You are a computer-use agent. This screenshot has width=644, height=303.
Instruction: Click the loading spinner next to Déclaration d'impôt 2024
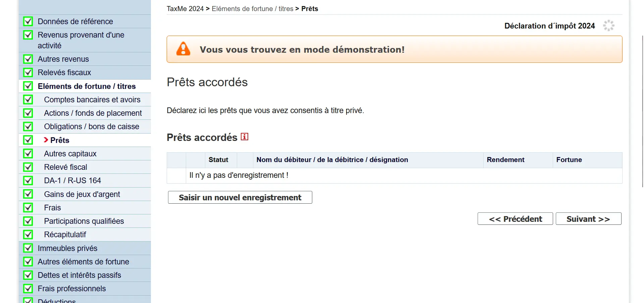coord(608,26)
